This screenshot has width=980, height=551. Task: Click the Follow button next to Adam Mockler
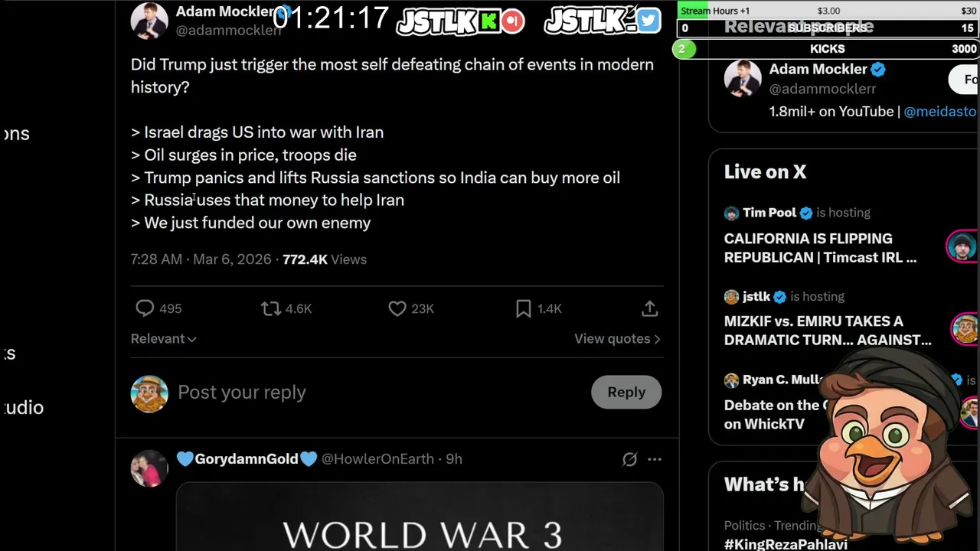(x=964, y=80)
